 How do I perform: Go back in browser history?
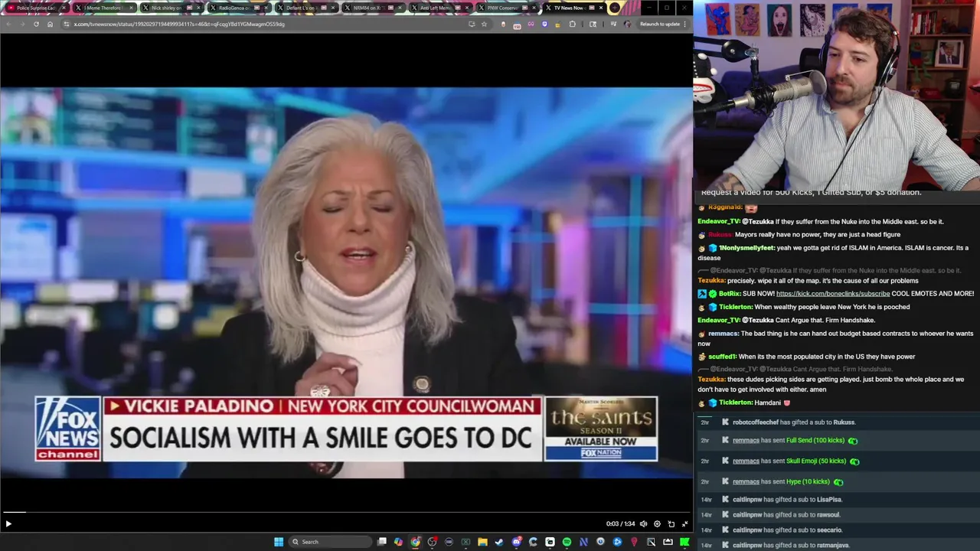(8, 24)
